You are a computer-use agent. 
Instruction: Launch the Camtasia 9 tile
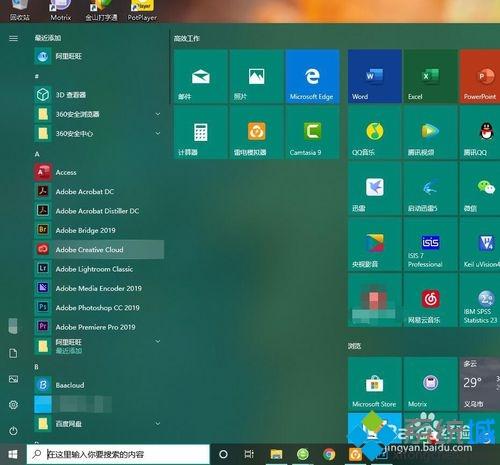click(x=312, y=132)
